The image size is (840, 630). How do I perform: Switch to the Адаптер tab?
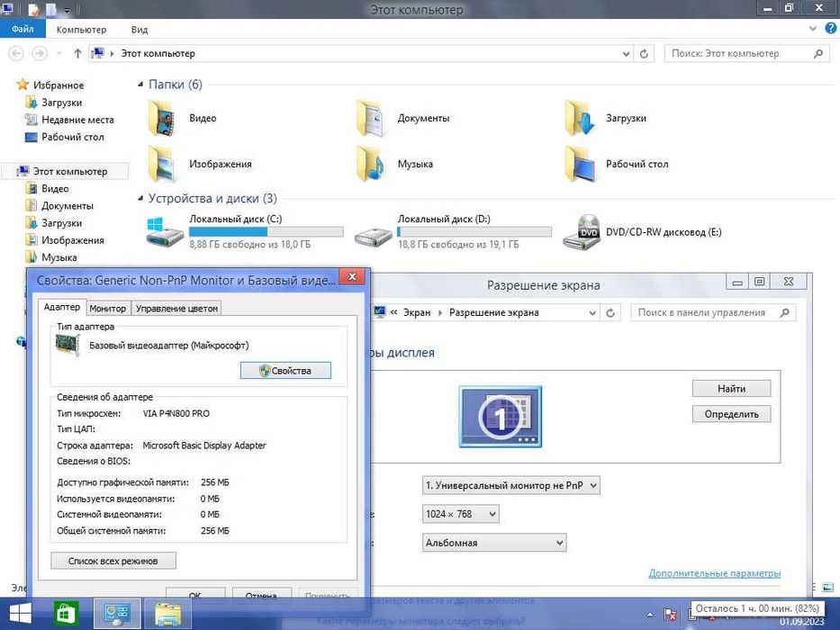pyautogui.click(x=61, y=307)
